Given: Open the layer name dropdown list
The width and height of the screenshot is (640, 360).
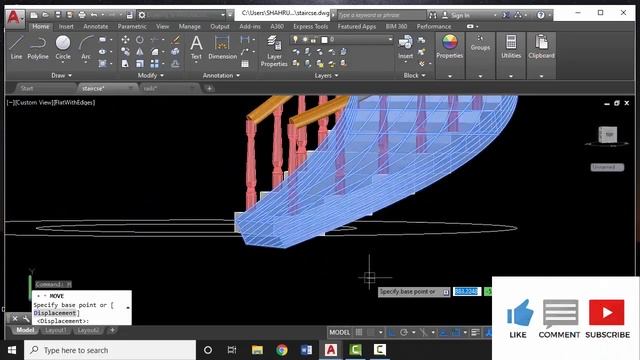Looking at the screenshot, I should coord(390,39).
